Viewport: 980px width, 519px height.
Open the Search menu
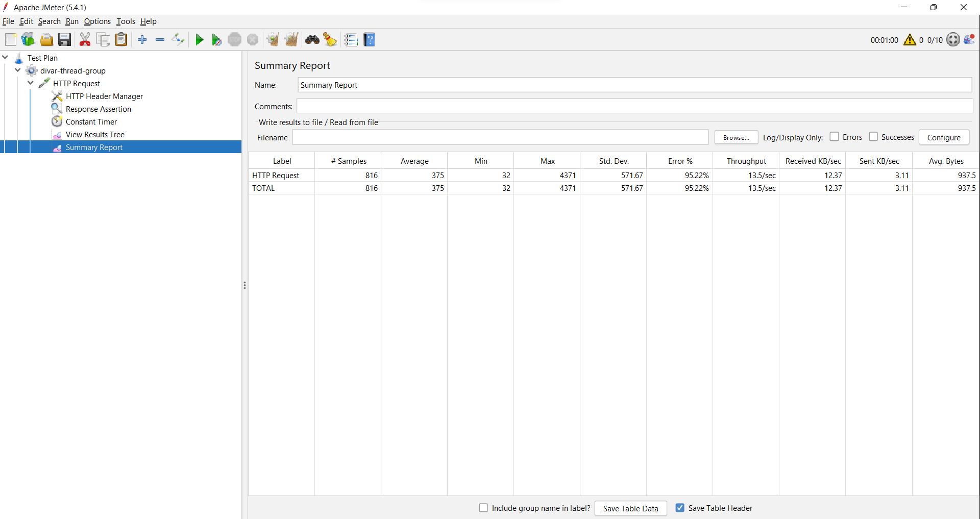pos(49,21)
